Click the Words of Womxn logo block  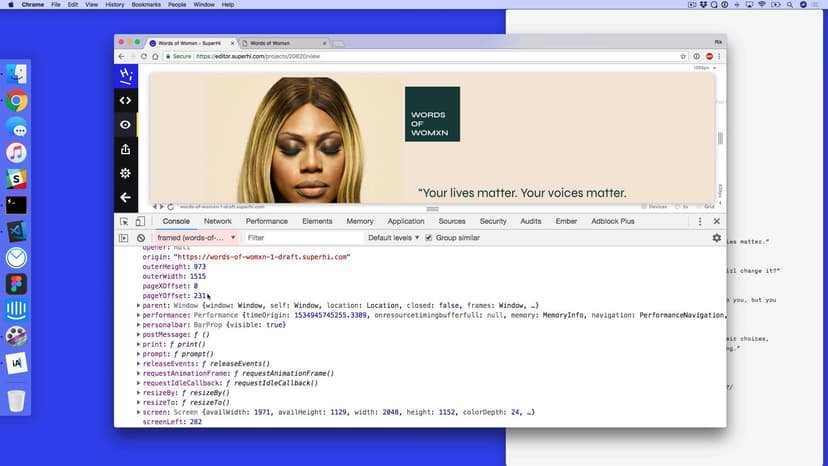(432, 114)
